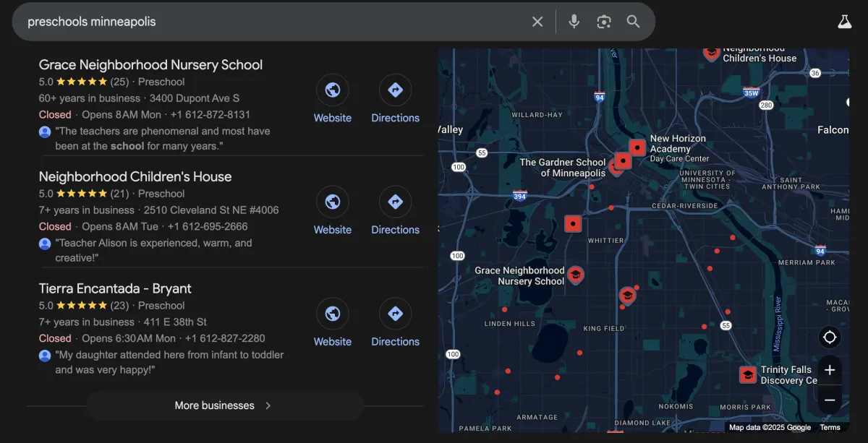Expand the More businesses list
This screenshot has height=443, width=868.
coord(224,405)
